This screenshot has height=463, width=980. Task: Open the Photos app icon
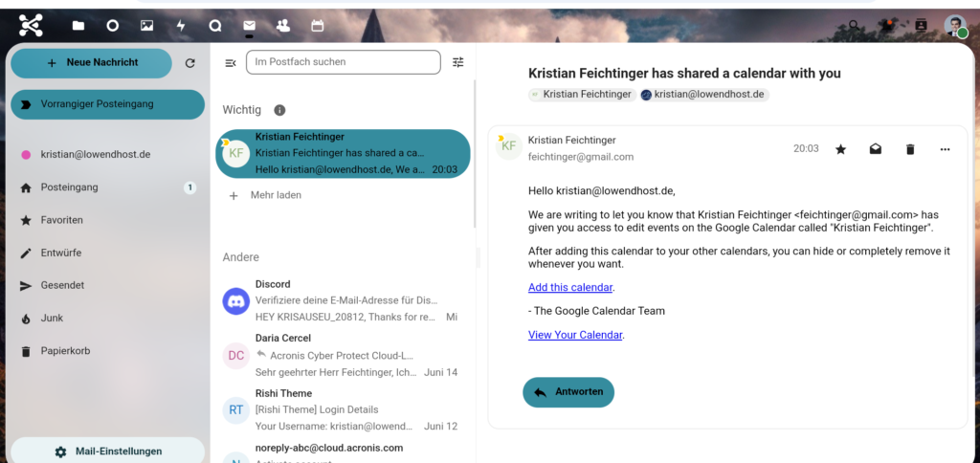point(146,26)
